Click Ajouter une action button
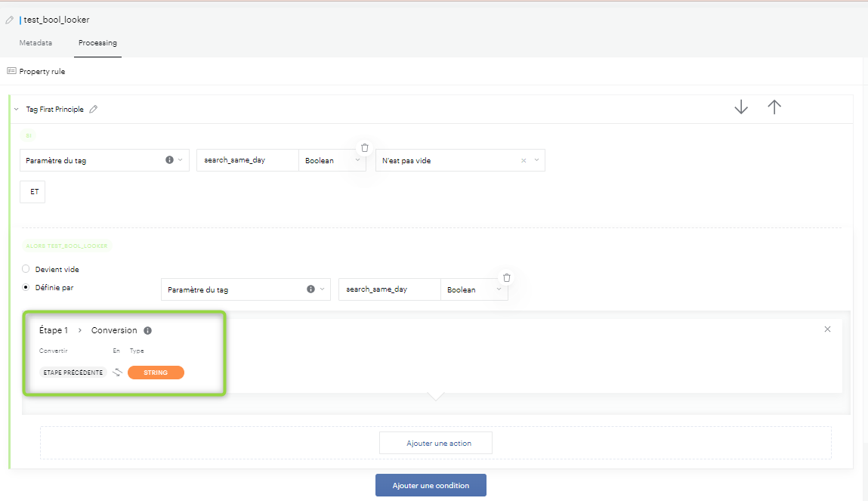This screenshot has width=868, height=501. coord(436,443)
